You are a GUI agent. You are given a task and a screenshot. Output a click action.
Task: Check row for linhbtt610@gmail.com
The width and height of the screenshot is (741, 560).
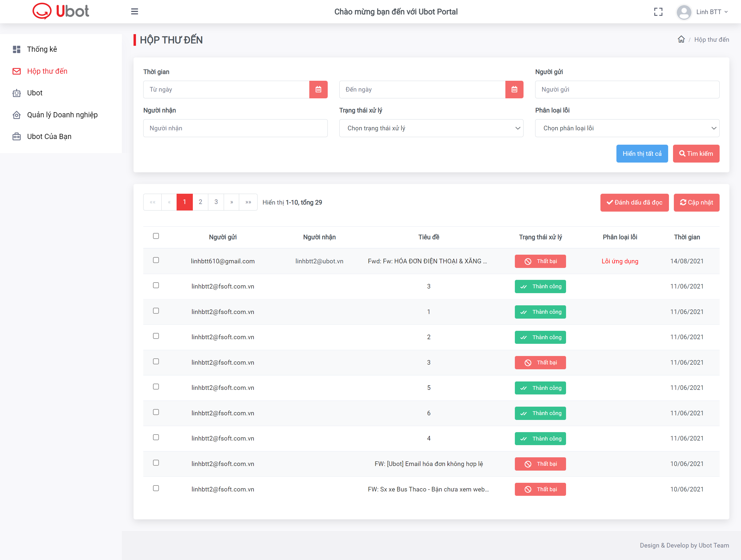[156, 260]
